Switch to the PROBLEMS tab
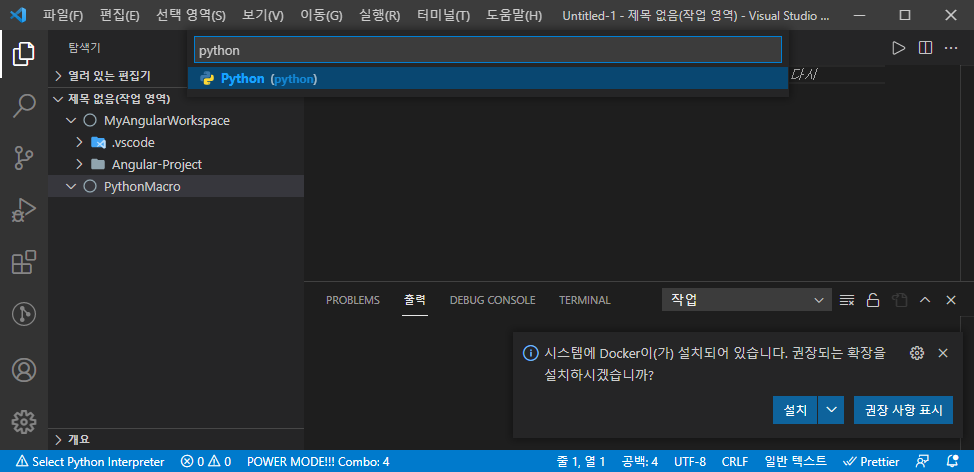The height and width of the screenshot is (472, 974). 353,301
